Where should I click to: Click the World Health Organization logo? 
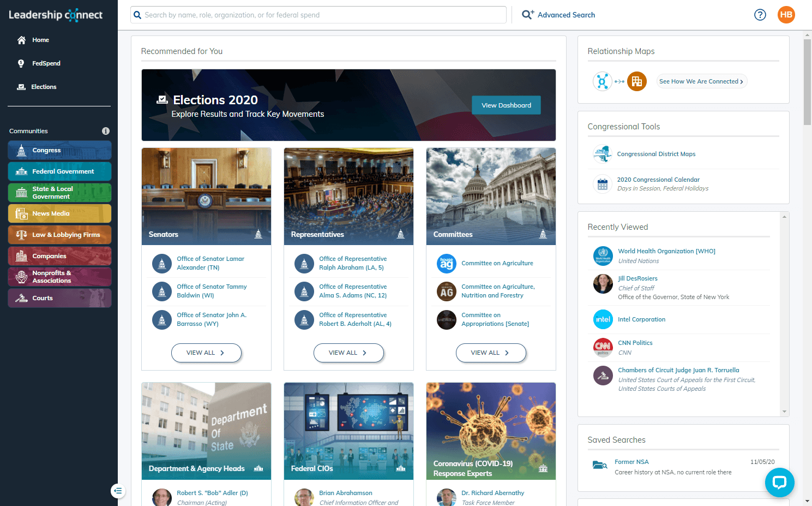(603, 255)
